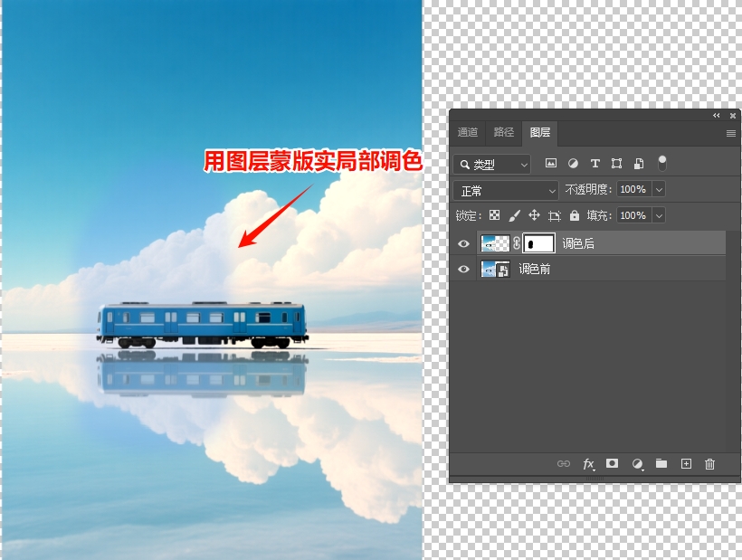Create a new adjustment layer
The height and width of the screenshot is (560, 742).
638,463
